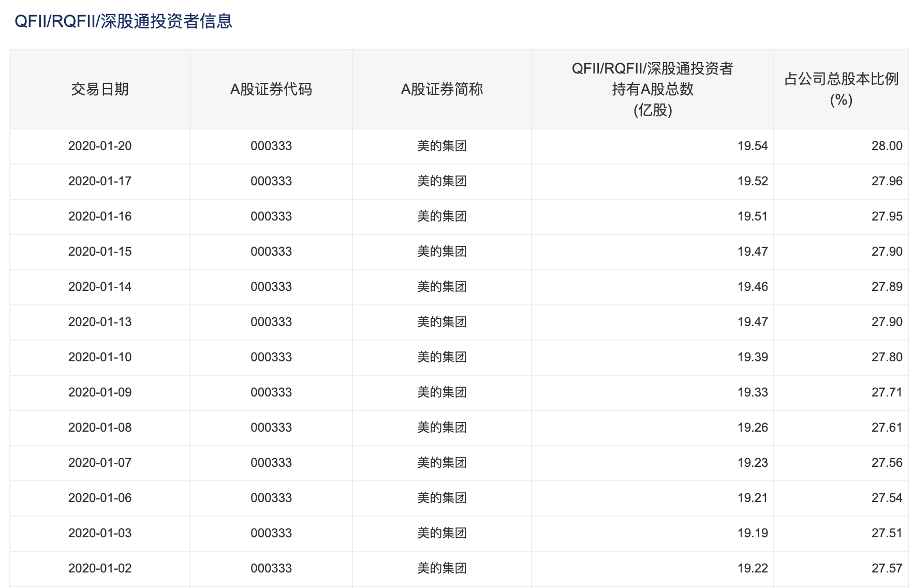The width and height of the screenshot is (913, 588).
Task: Select date cell 2020-01-20
Action: click(x=100, y=146)
